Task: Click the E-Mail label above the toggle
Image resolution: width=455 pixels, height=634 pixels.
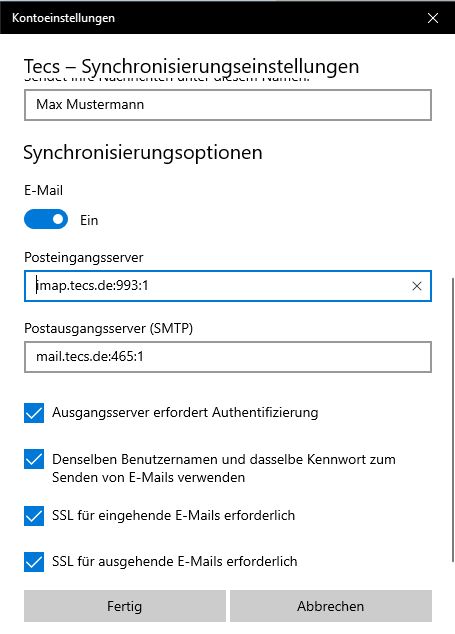Action: [x=44, y=190]
